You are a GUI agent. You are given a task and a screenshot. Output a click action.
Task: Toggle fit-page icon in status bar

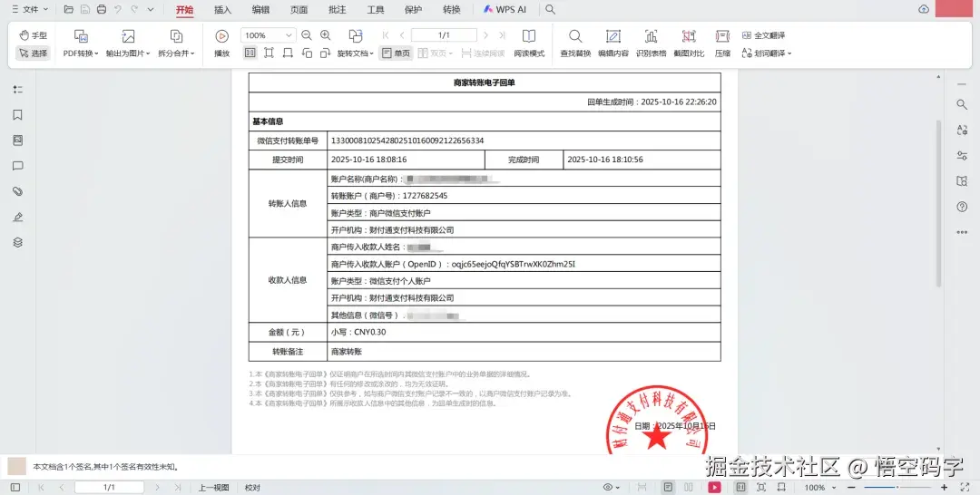click(x=761, y=487)
